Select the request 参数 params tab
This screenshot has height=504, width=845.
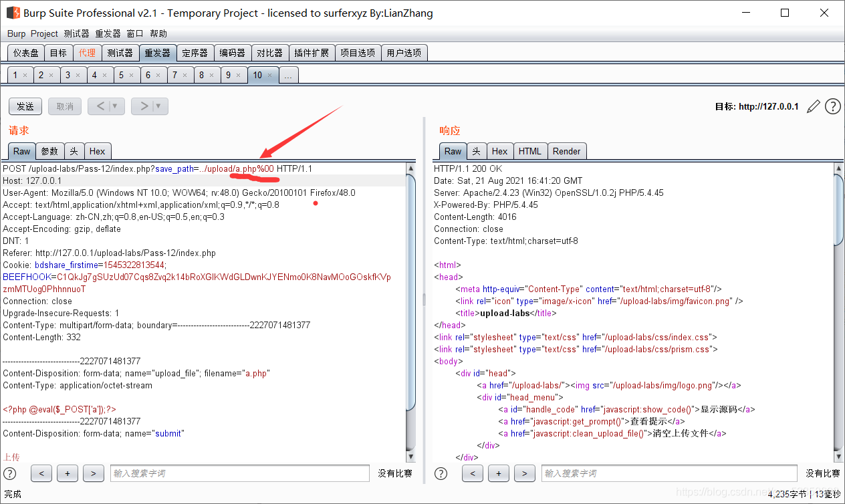coord(49,151)
